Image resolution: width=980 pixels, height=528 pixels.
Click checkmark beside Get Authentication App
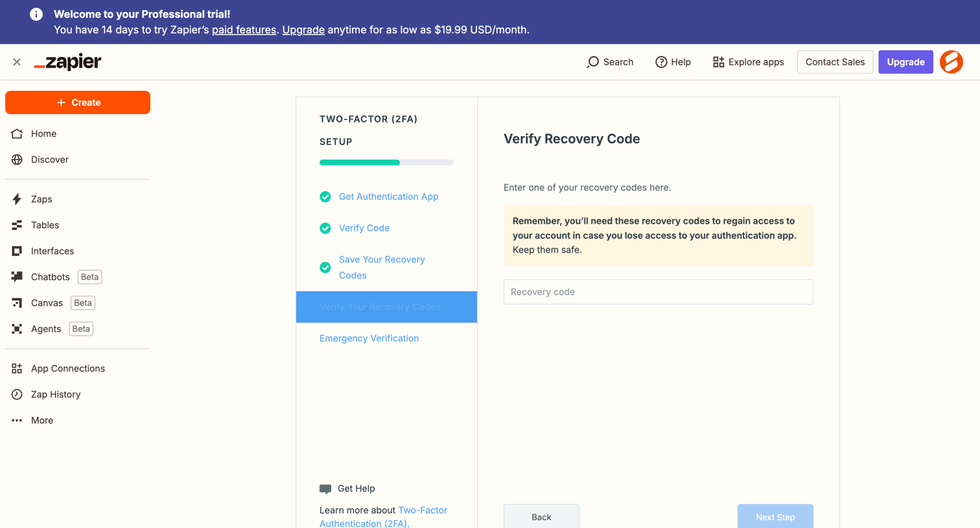[325, 197]
